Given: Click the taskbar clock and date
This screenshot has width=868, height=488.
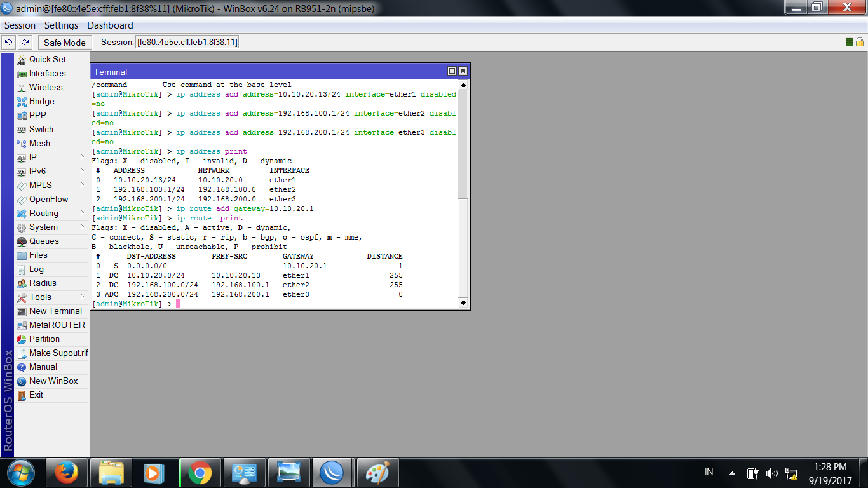Looking at the screenshot, I should (x=830, y=473).
